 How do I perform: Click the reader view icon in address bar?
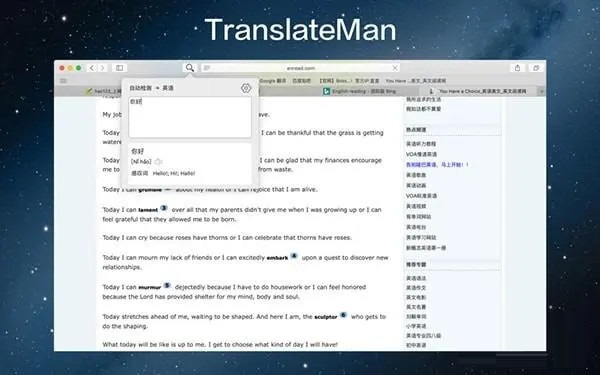coord(207,68)
